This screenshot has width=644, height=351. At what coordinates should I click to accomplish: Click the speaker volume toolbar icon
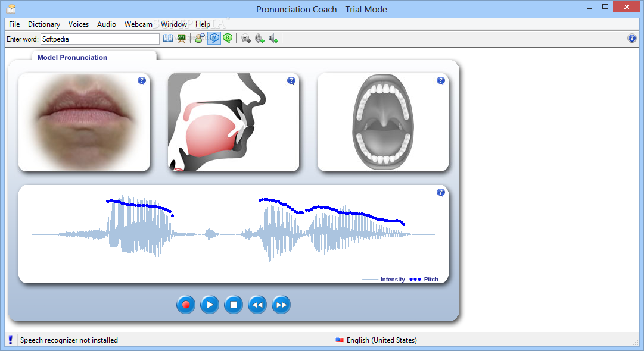click(273, 39)
